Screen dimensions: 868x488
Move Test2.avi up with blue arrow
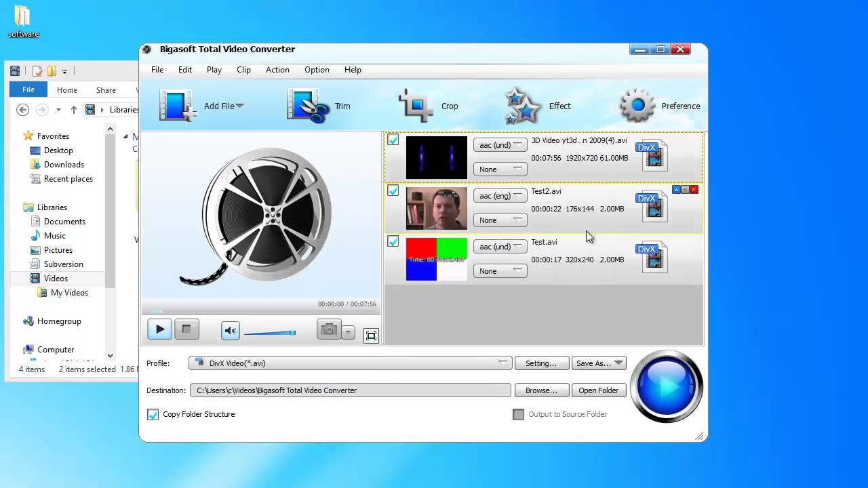pos(676,190)
